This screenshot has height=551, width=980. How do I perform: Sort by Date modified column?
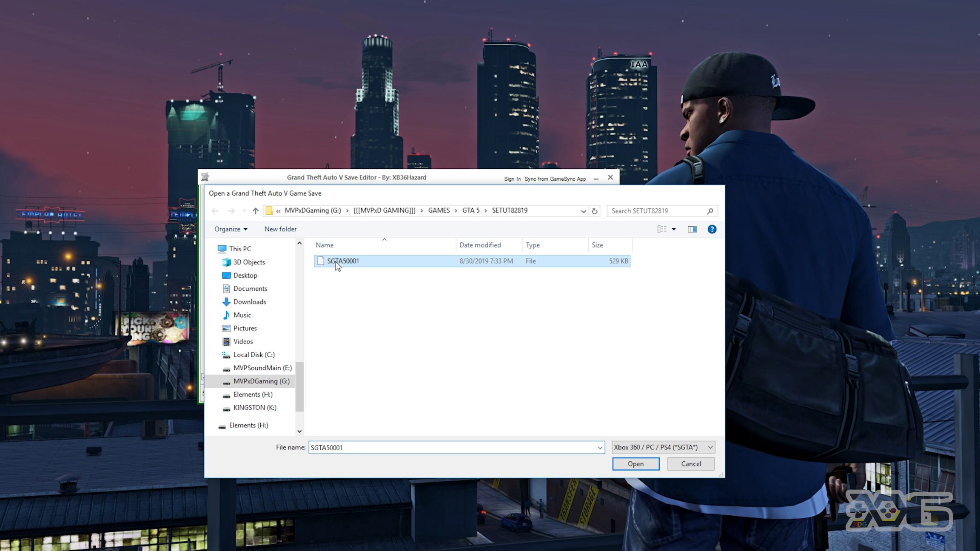click(489, 245)
